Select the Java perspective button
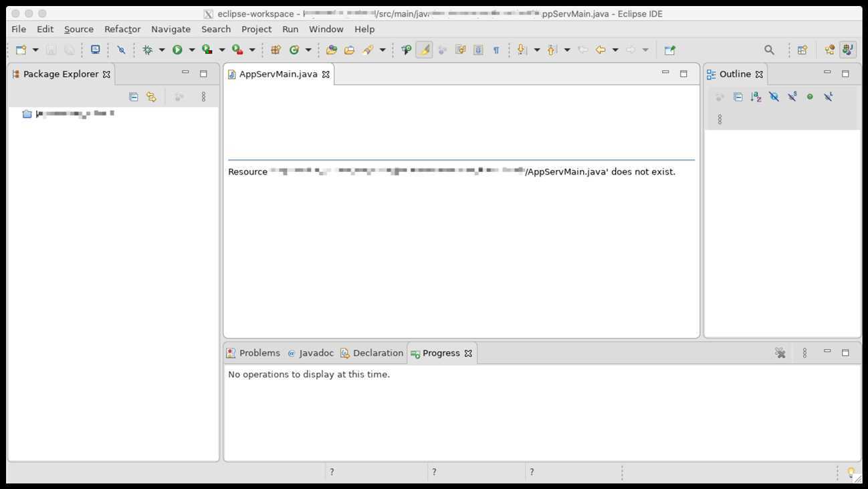The height and width of the screenshot is (489, 868). pyautogui.click(x=848, y=50)
